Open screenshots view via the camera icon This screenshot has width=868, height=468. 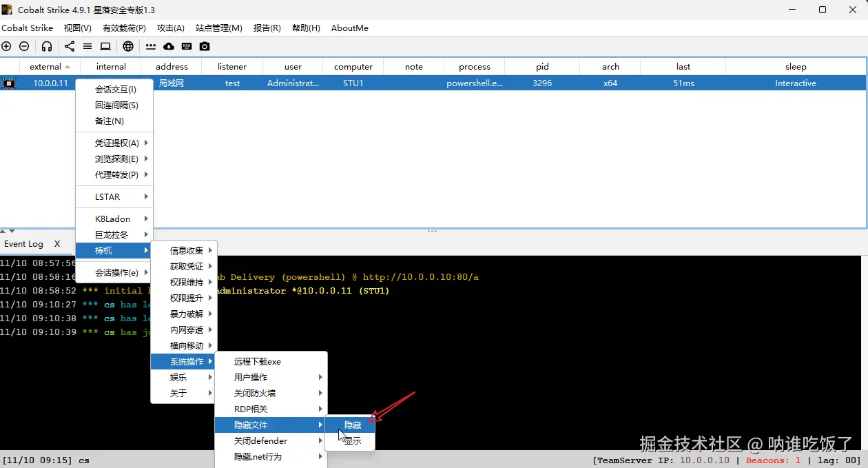click(x=205, y=46)
